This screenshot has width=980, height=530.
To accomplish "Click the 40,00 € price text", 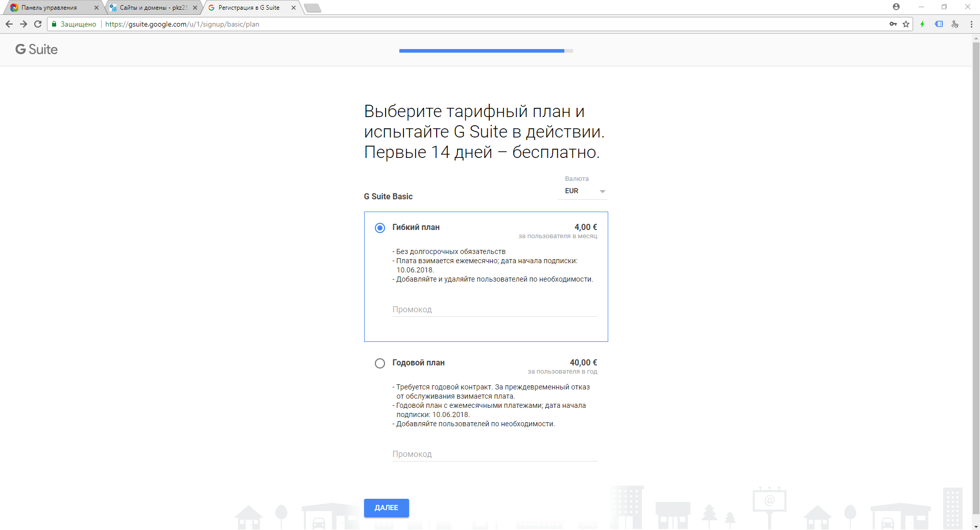I will click(x=583, y=362).
